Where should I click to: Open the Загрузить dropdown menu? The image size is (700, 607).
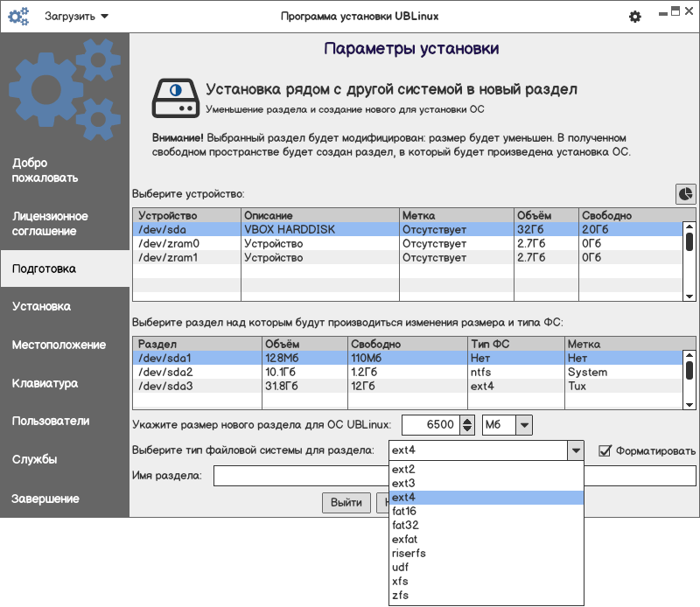coord(76,17)
